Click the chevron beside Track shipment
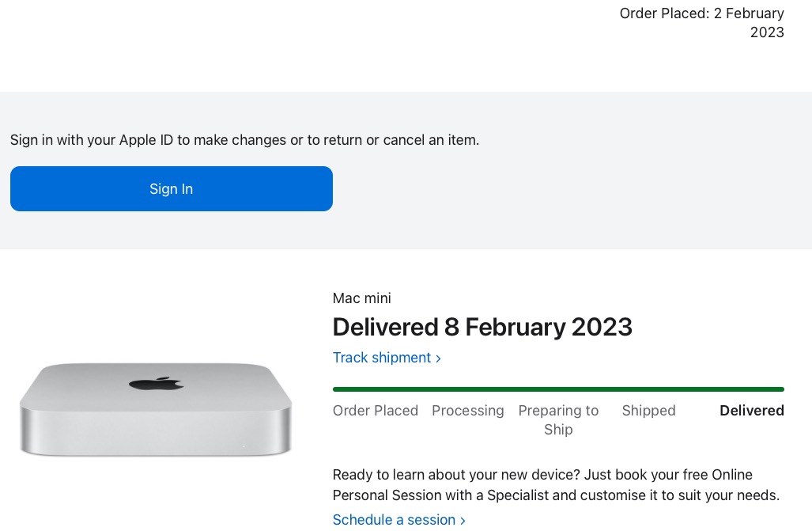812x531 pixels. 438,358
